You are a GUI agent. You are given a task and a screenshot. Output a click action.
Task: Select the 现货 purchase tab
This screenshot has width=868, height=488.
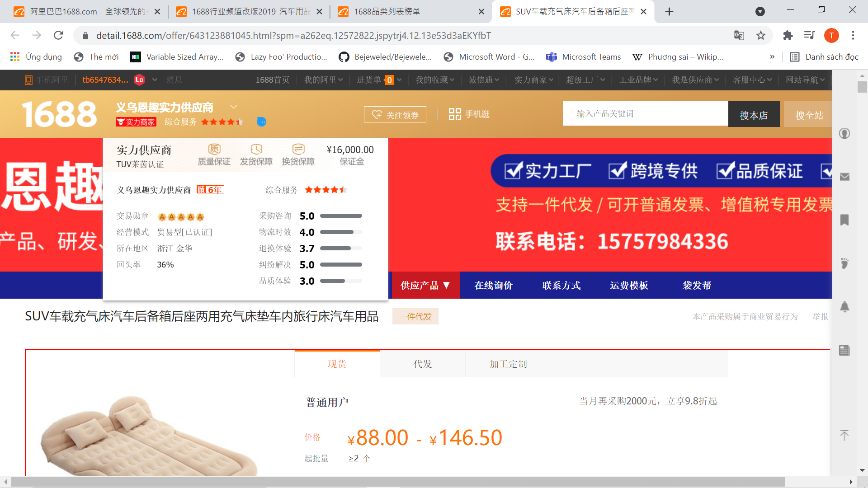337,364
